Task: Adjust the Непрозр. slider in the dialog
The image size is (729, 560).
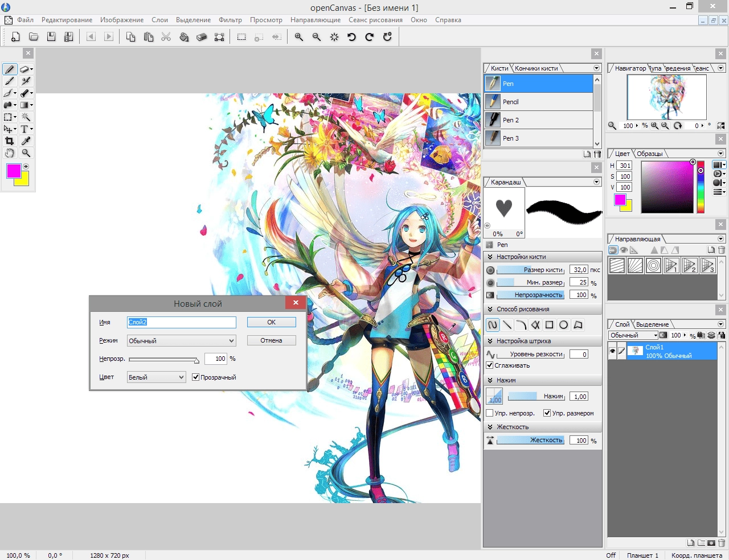Action: (164, 360)
